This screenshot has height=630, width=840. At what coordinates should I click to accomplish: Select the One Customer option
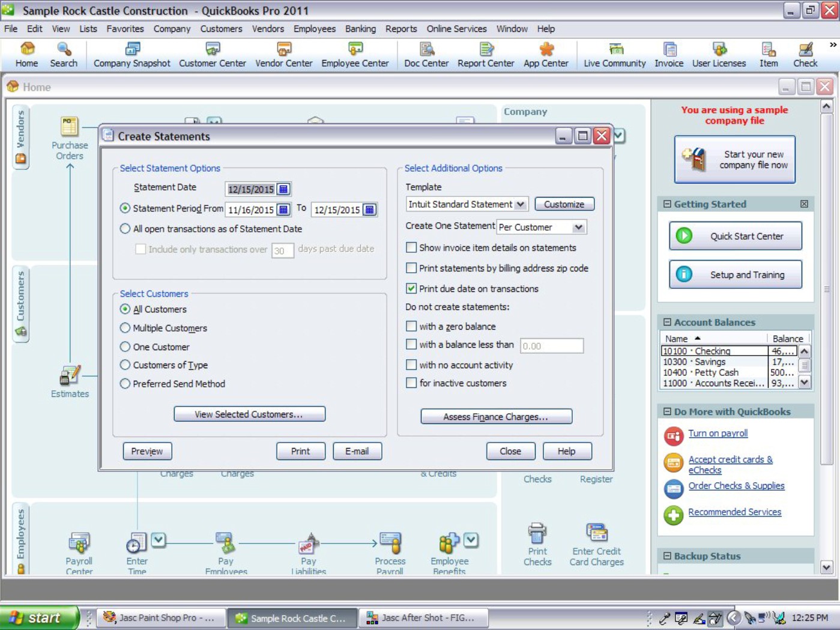(x=125, y=347)
